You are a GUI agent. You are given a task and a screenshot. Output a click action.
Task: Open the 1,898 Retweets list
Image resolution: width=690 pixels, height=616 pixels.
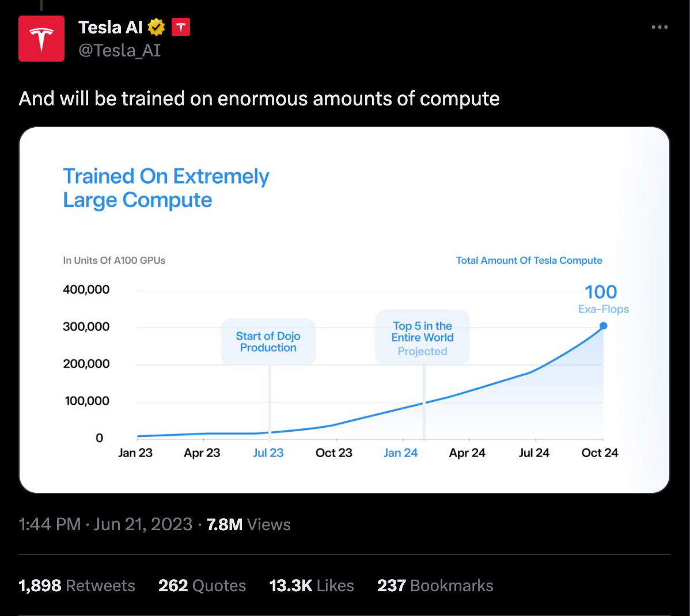coord(77,585)
